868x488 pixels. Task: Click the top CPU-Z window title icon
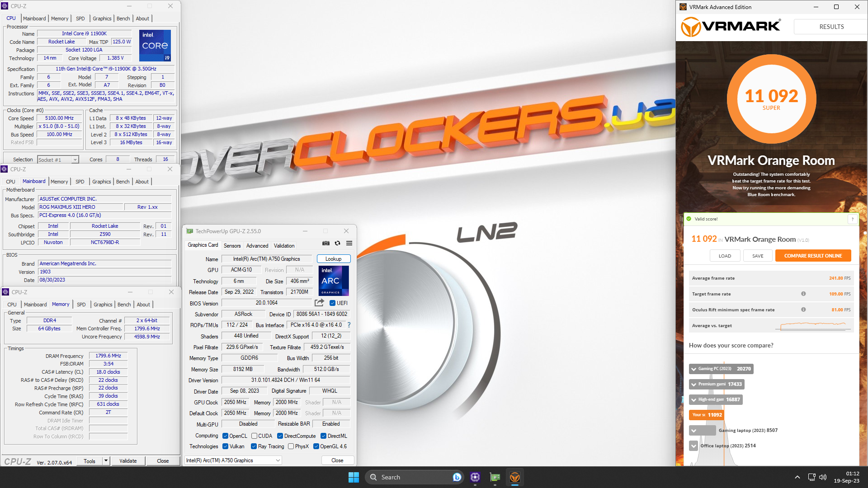5,6
